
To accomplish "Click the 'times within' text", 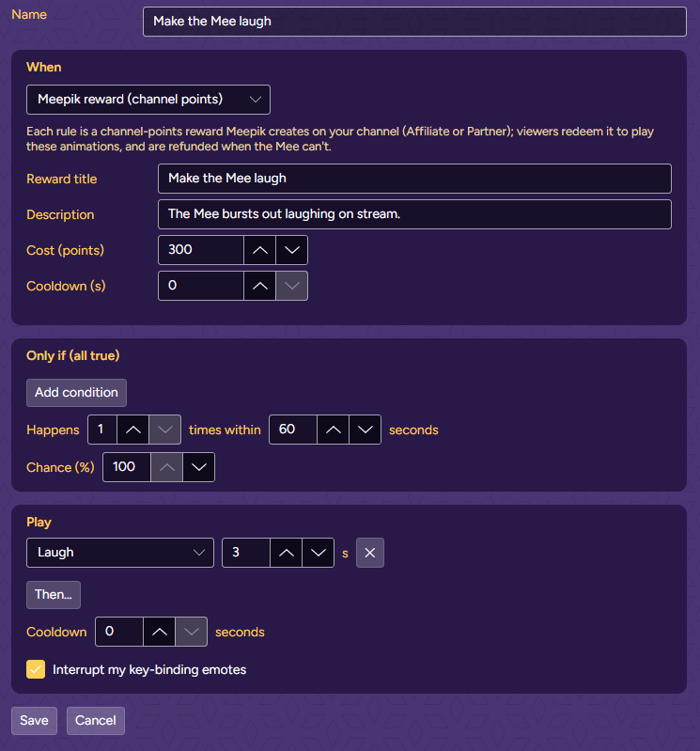I will (x=225, y=430).
